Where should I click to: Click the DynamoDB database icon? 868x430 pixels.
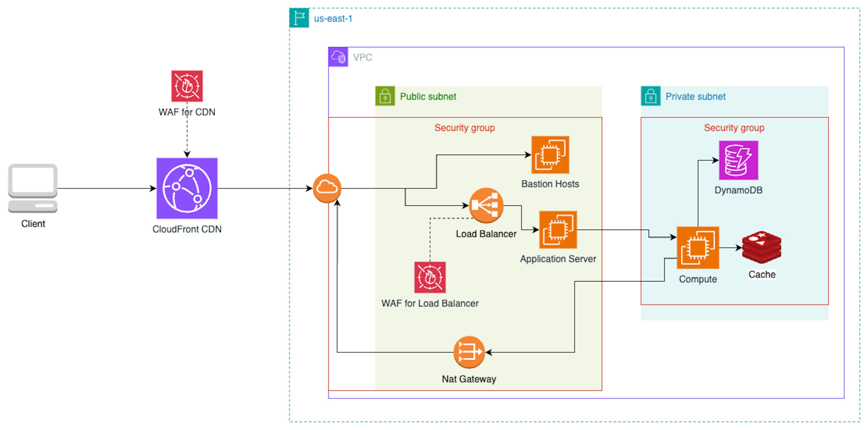[x=738, y=160]
